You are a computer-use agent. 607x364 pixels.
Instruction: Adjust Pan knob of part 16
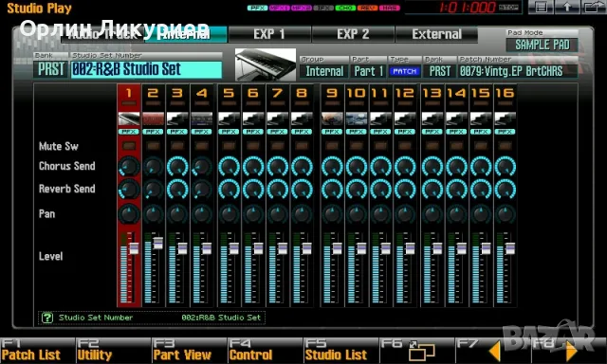pos(506,214)
